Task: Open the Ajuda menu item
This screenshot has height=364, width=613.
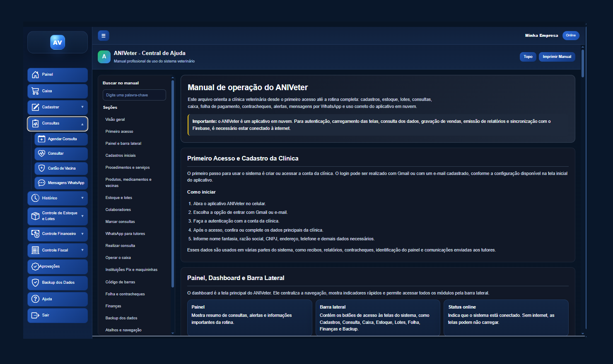Action: click(58, 299)
